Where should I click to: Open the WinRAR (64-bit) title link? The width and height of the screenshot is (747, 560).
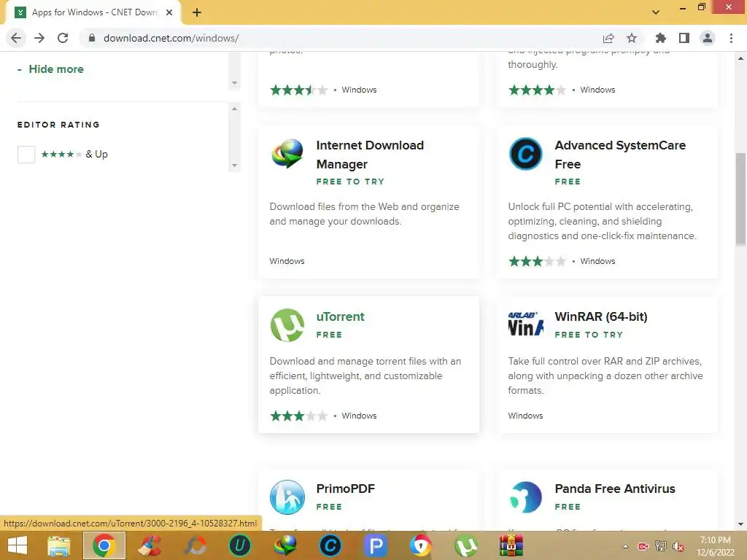click(601, 316)
